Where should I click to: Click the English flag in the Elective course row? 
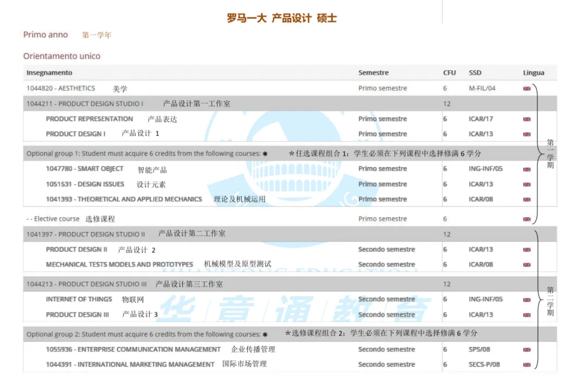point(526,219)
